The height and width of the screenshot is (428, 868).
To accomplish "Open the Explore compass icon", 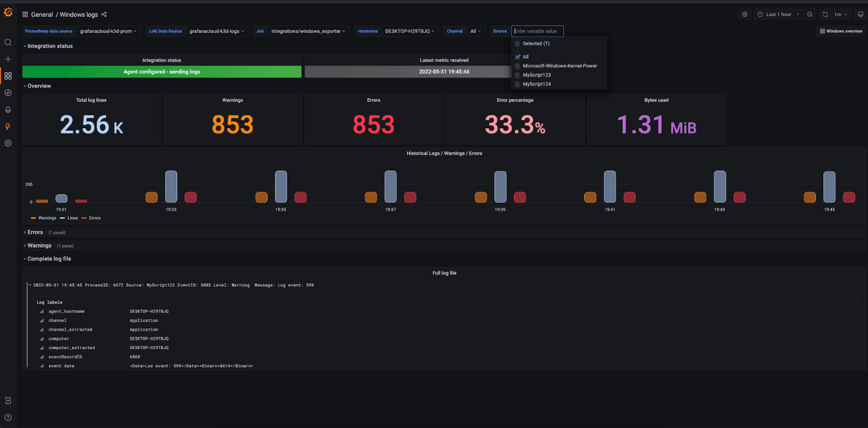I will pyautogui.click(x=8, y=93).
